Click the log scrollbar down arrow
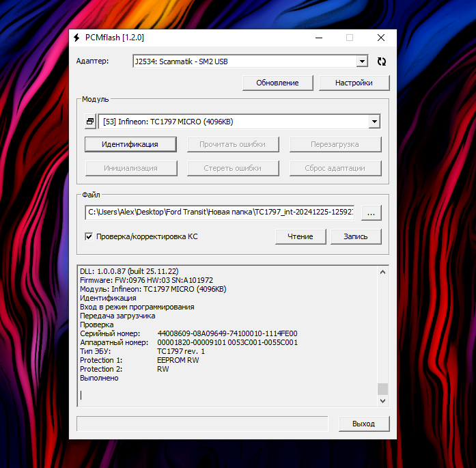Image resolution: width=476 pixels, height=468 pixels. (x=382, y=403)
